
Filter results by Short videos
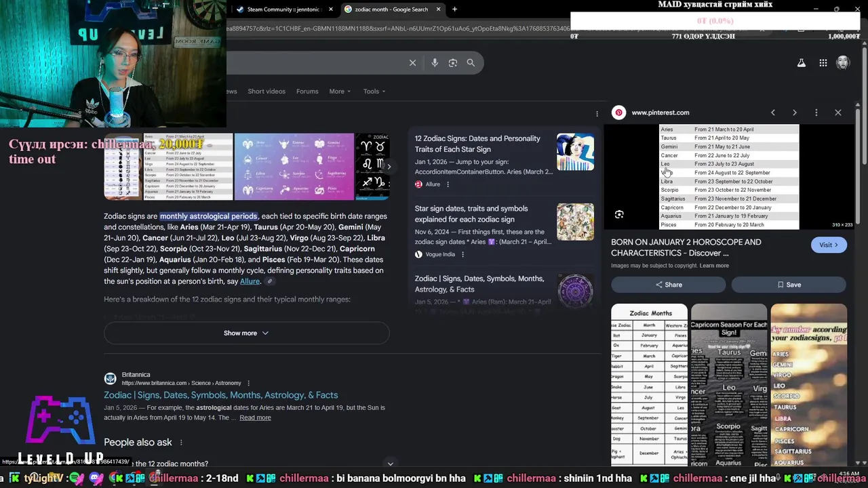pyautogui.click(x=267, y=91)
